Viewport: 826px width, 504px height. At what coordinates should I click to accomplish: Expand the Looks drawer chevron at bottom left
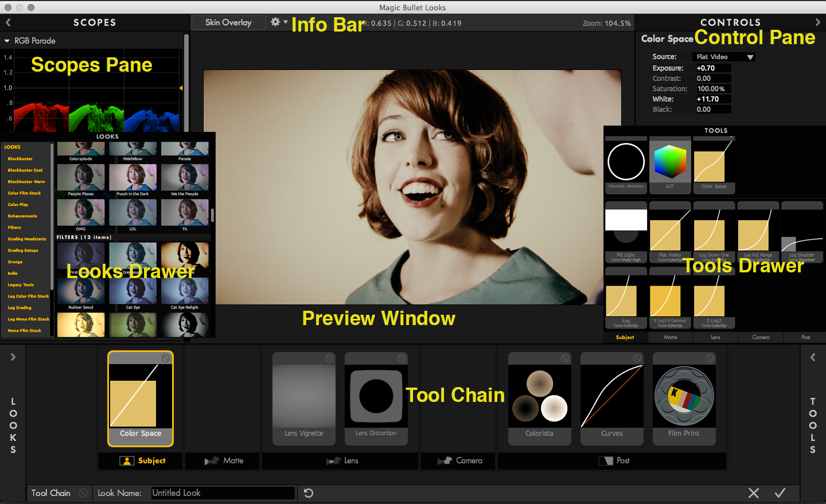pos(13,357)
